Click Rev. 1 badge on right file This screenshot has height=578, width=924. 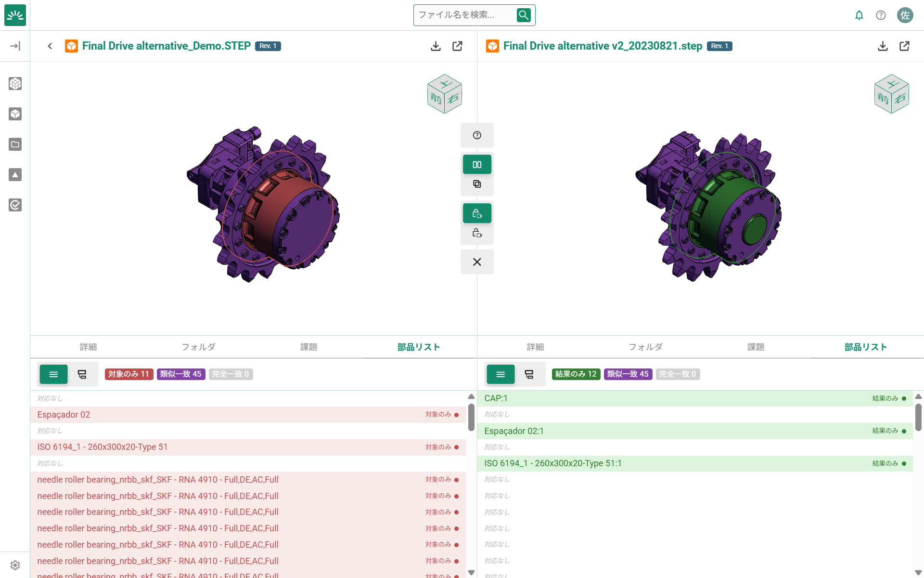(719, 46)
